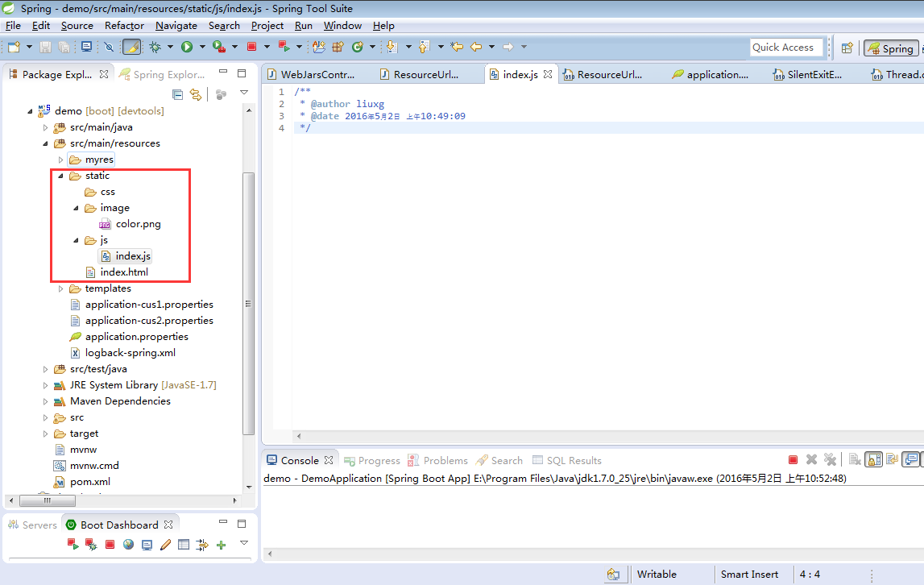The width and height of the screenshot is (924, 585).
Task: Click the Open Type icon
Action: click(319, 48)
